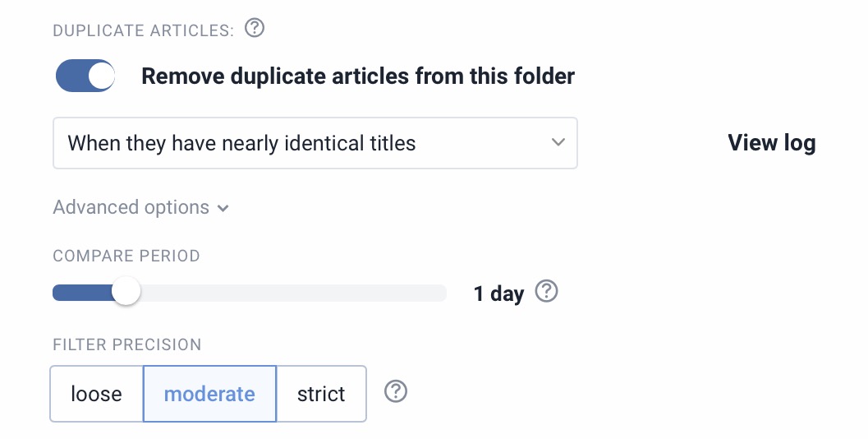
Task: Click the Compare Period heading text
Action: point(126,256)
